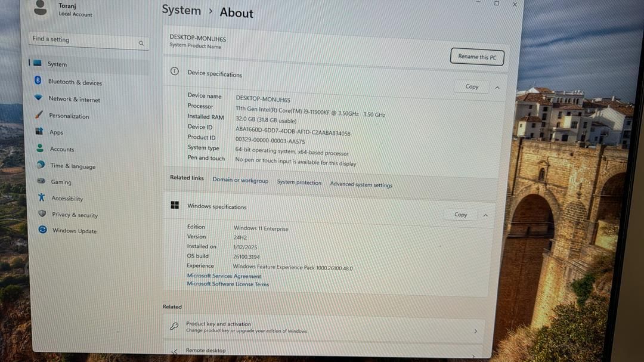Click the Apps grid icon

pyautogui.click(x=39, y=131)
